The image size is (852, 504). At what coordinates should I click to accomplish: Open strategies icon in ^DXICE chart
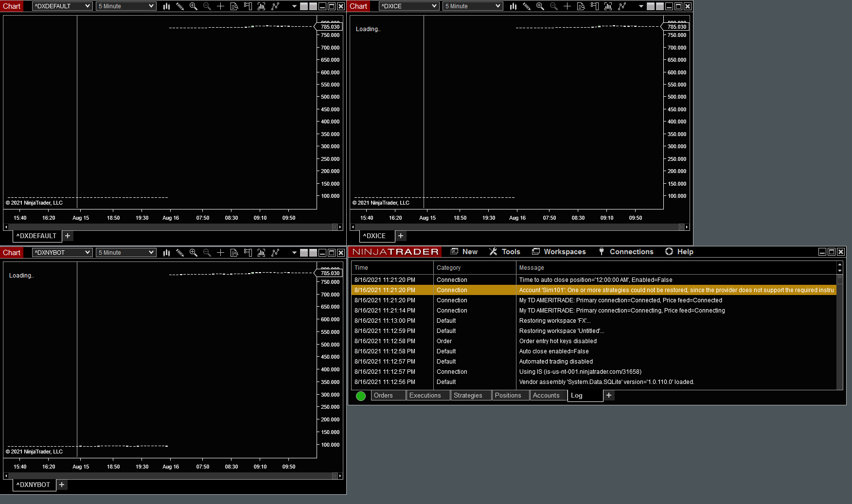pos(622,6)
